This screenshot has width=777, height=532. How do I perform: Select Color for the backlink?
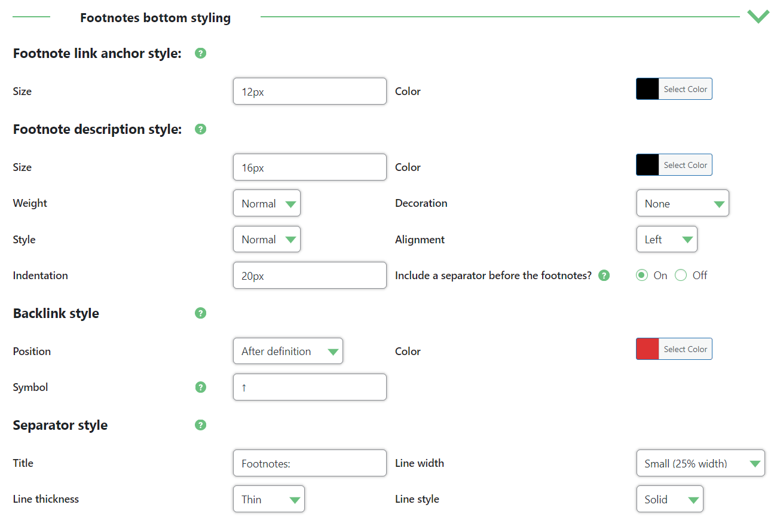click(686, 348)
